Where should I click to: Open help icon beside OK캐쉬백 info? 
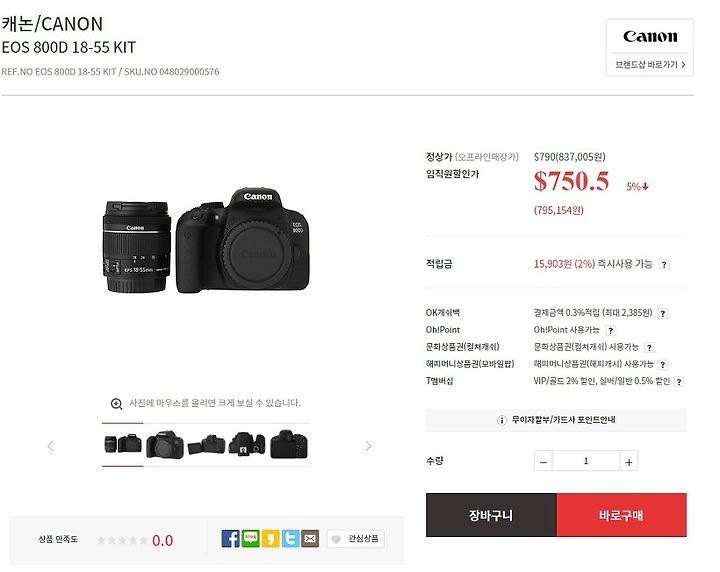click(x=663, y=314)
